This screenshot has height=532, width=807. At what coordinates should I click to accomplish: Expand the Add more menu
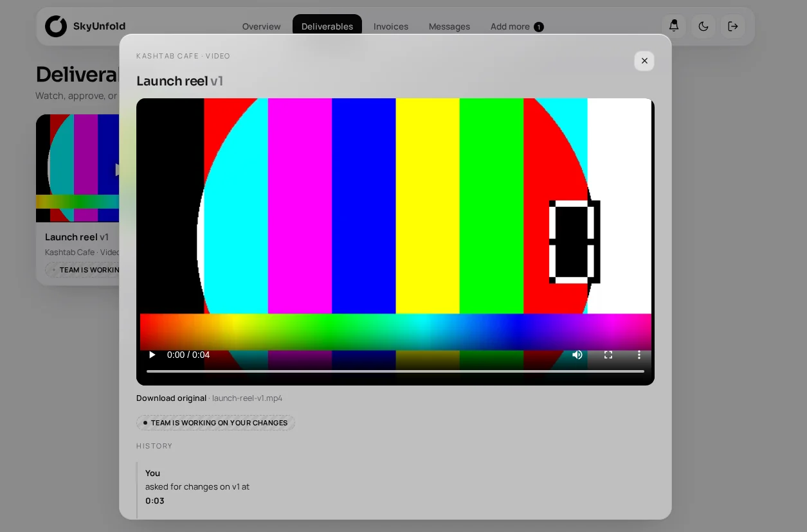tap(517, 26)
